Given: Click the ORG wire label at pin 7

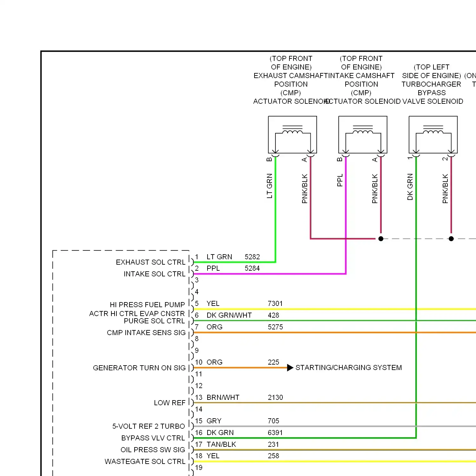Looking at the screenshot, I should tap(215, 327).
